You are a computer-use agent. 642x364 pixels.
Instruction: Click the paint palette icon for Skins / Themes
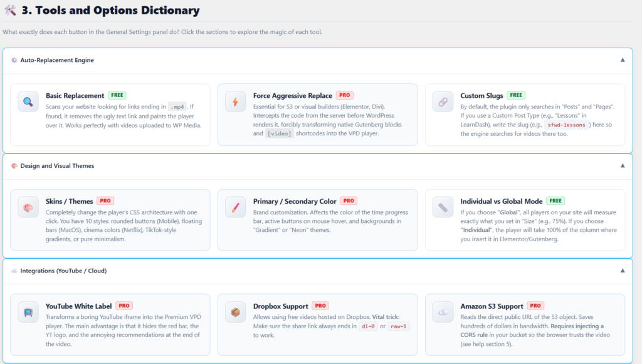click(28, 207)
